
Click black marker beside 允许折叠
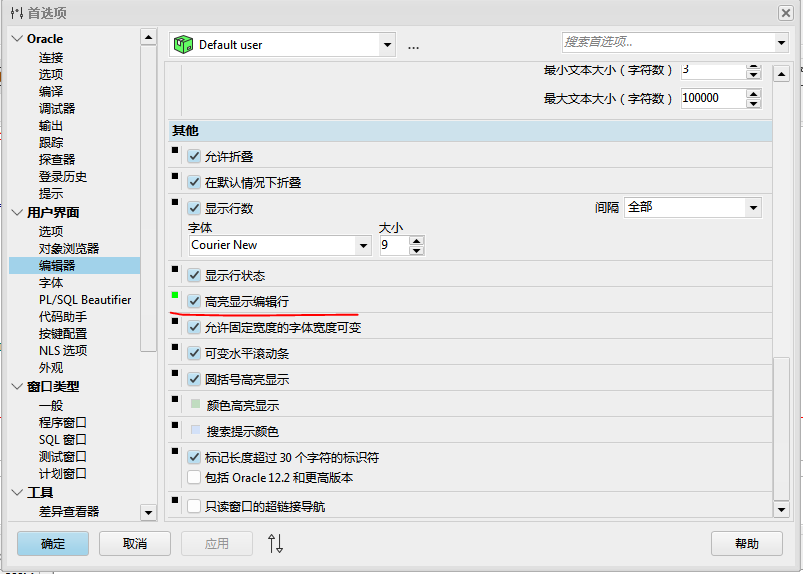pyautogui.click(x=175, y=151)
